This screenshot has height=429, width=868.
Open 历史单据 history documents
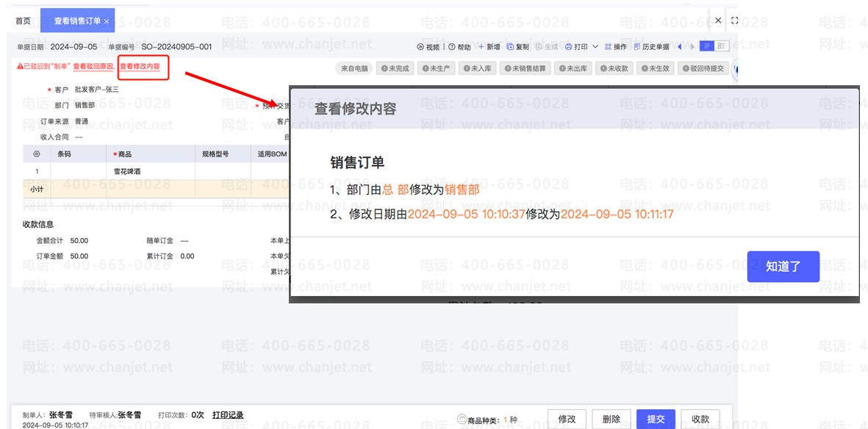pyautogui.click(x=652, y=47)
